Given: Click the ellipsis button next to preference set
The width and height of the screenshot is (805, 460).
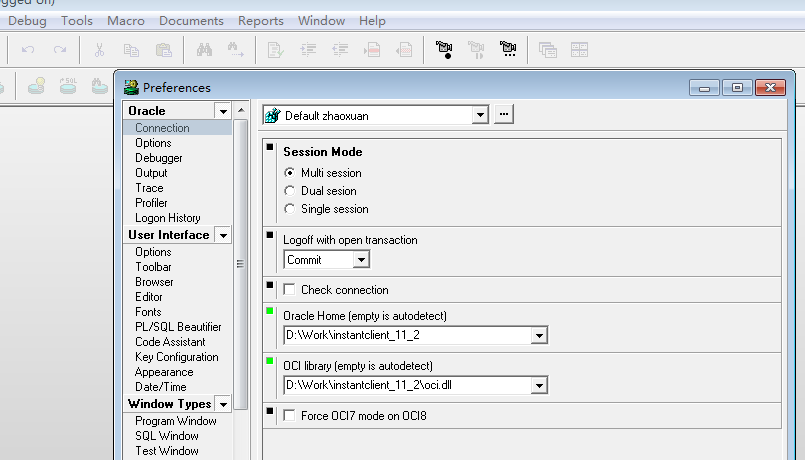Looking at the screenshot, I should (504, 114).
